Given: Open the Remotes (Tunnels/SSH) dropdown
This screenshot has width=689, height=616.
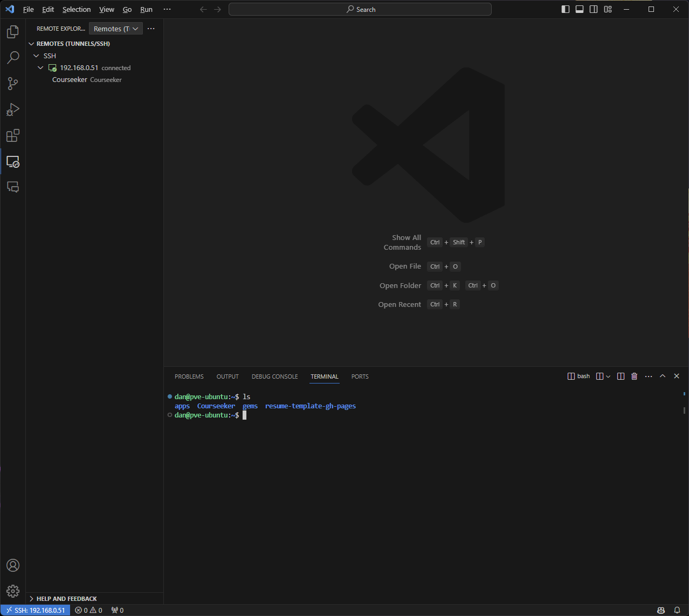Looking at the screenshot, I should [116, 29].
